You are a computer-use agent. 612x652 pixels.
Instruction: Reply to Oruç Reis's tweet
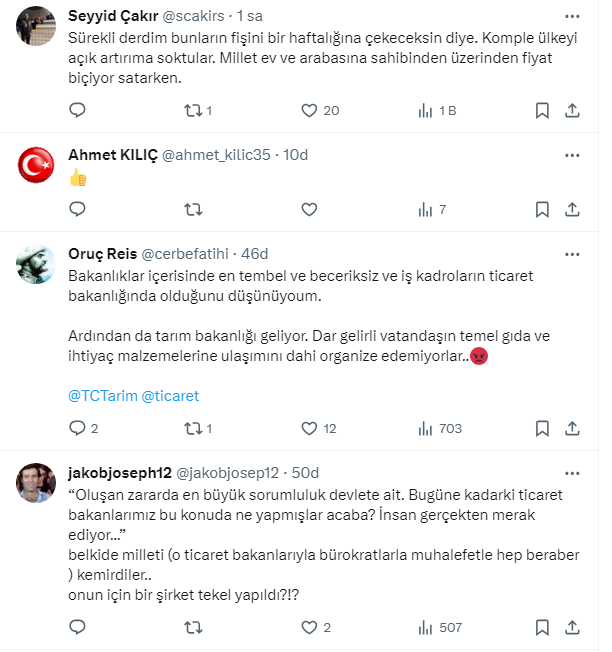click(x=78, y=428)
